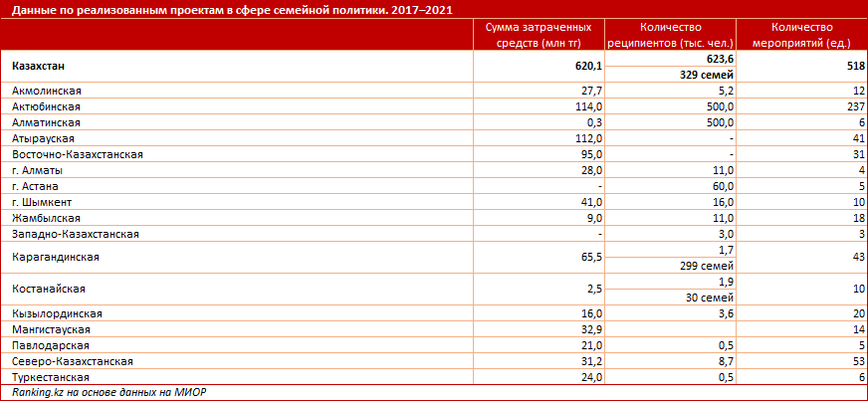
Task: Click the "Количество реципиентов (тыс. чел.)" column header
Action: coord(671,35)
